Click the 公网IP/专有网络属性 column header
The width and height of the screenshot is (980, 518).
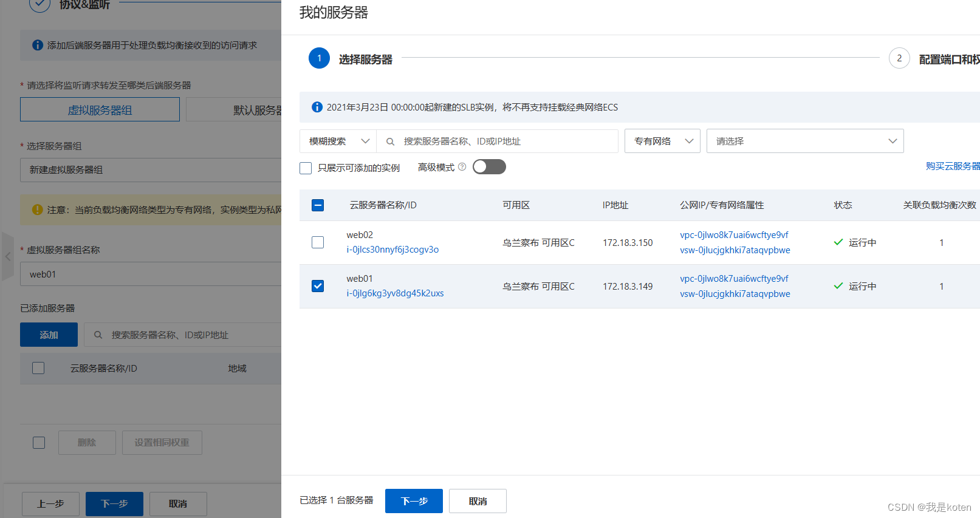(722, 205)
